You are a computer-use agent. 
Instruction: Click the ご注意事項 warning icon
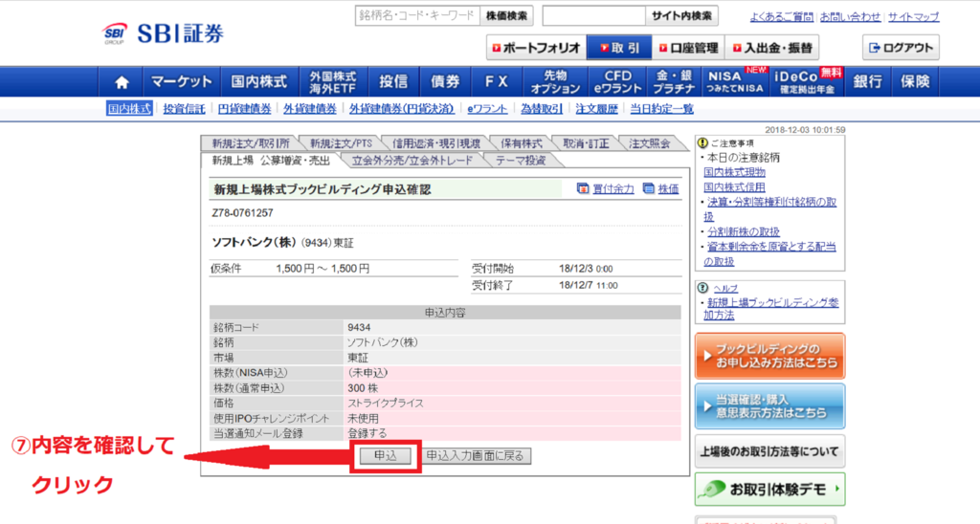[703, 143]
